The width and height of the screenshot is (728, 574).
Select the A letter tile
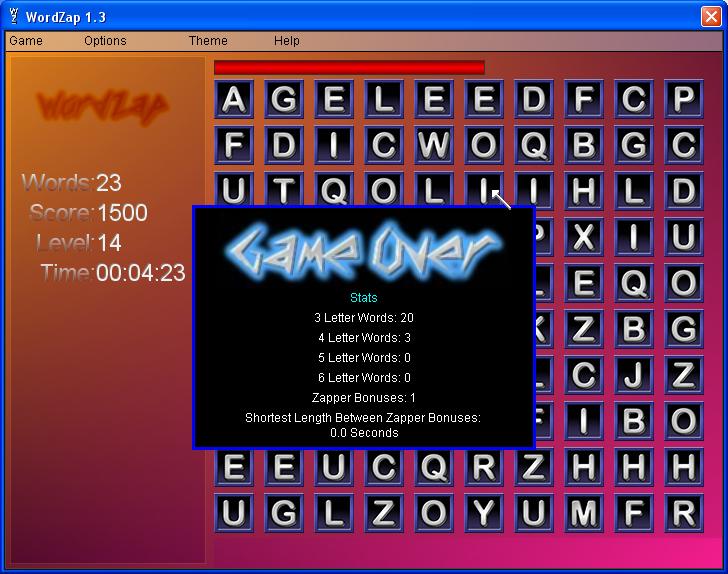pos(234,99)
